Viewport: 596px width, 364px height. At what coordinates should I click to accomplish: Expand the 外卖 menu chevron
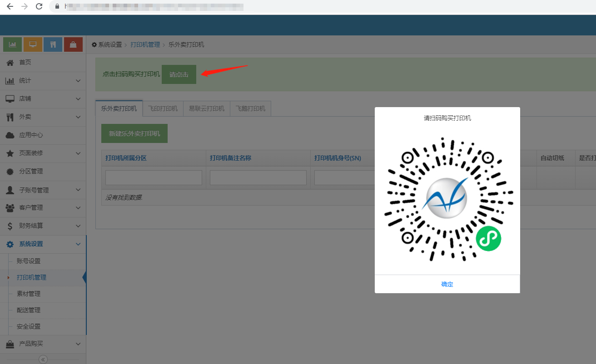(x=78, y=117)
